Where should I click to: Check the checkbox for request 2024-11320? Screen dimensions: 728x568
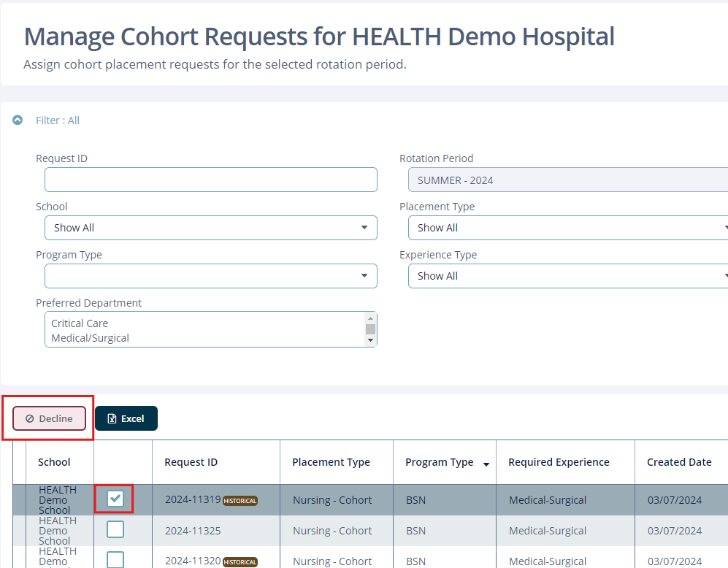coord(115,561)
